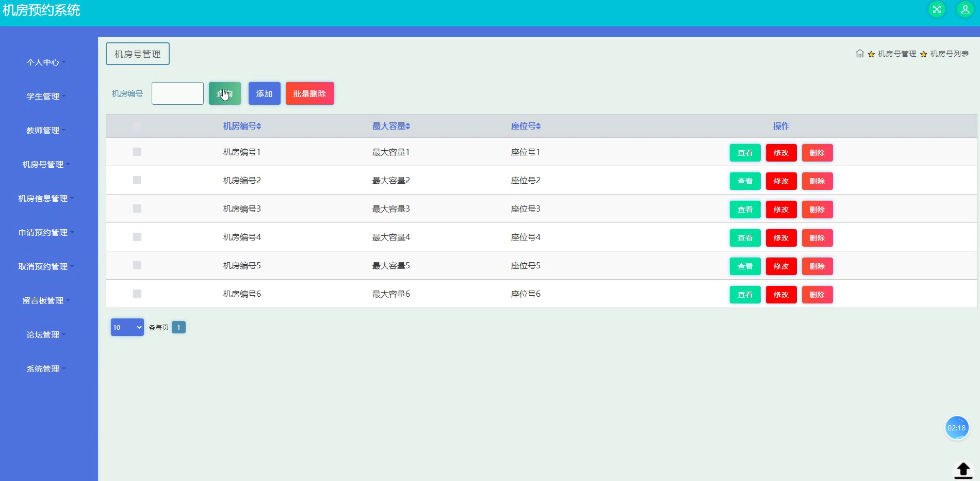This screenshot has height=481, width=980.
Task: Check the row checkbox for 机房编号2
Action: (137, 180)
